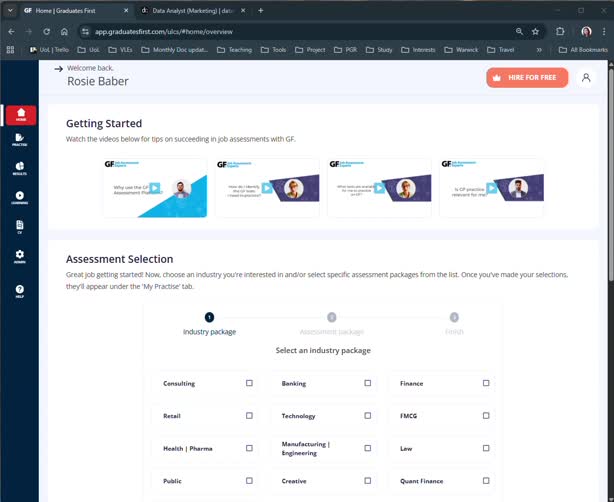614x502 pixels.
Task: Tick the Quant Finance checkbox
Action: (x=486, y=480)
